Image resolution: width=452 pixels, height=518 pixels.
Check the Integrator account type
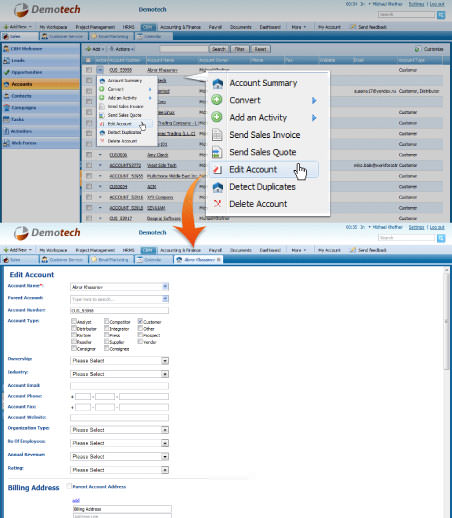107,328
